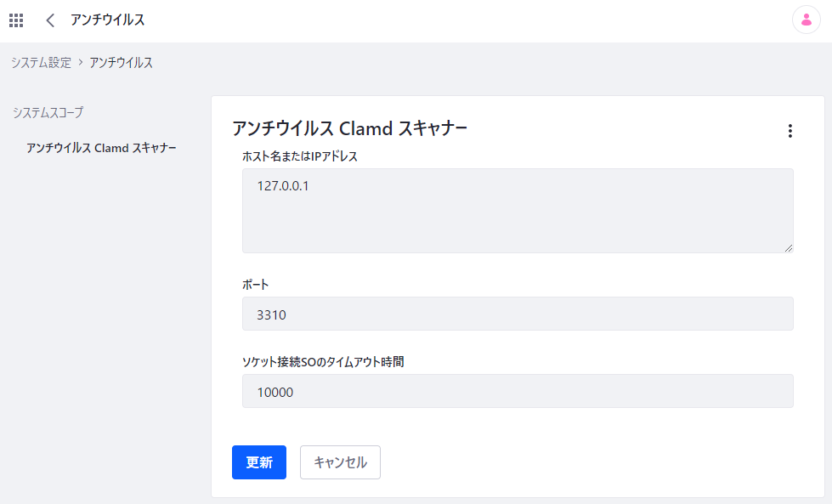
Task: Click the ポート field label
Action: (255, 284)
